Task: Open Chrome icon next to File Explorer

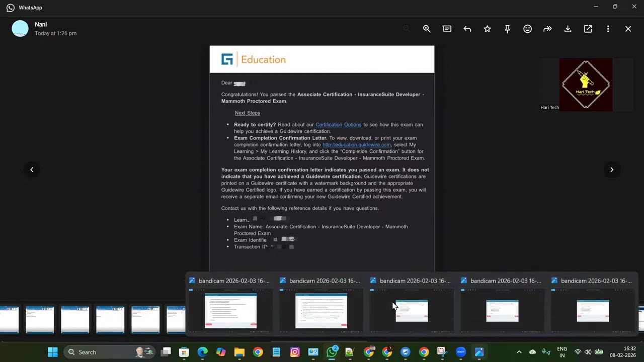Action: 258,352
